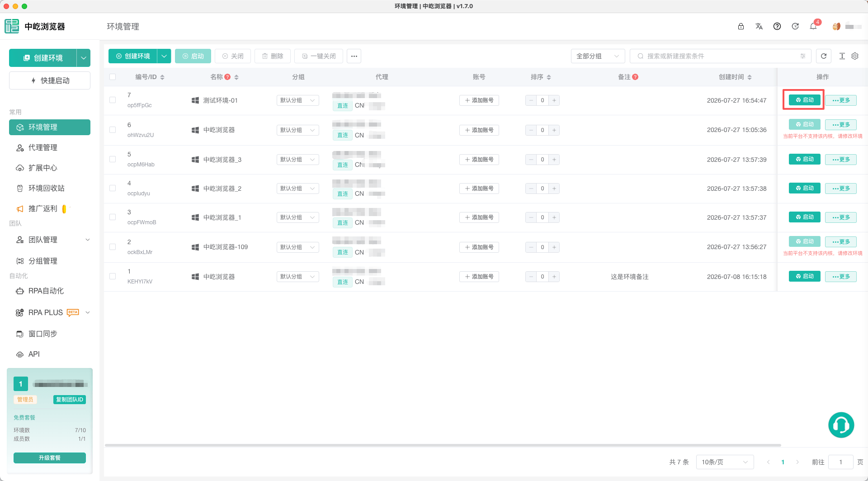Screen dimensions: 868x481
Task: Focus the environment search field
Action: 721,56
